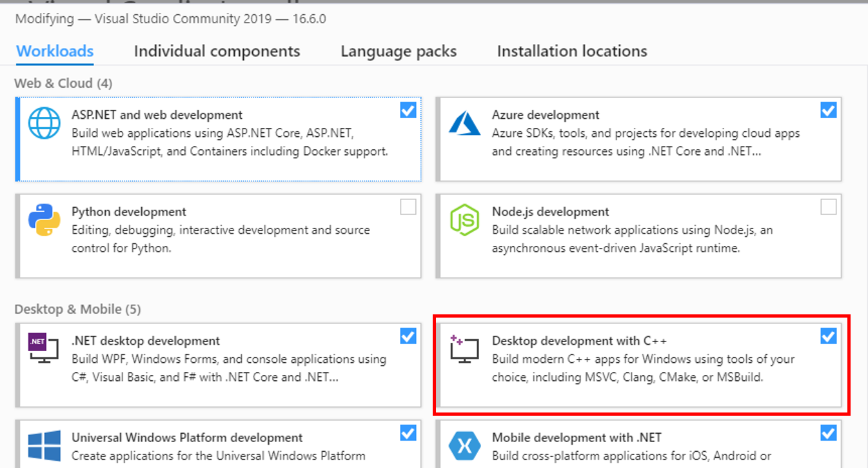The width and height of the screenshot is (868, 468).
Task: Enable the Node.js development checkbox
Action: [829, 207]
